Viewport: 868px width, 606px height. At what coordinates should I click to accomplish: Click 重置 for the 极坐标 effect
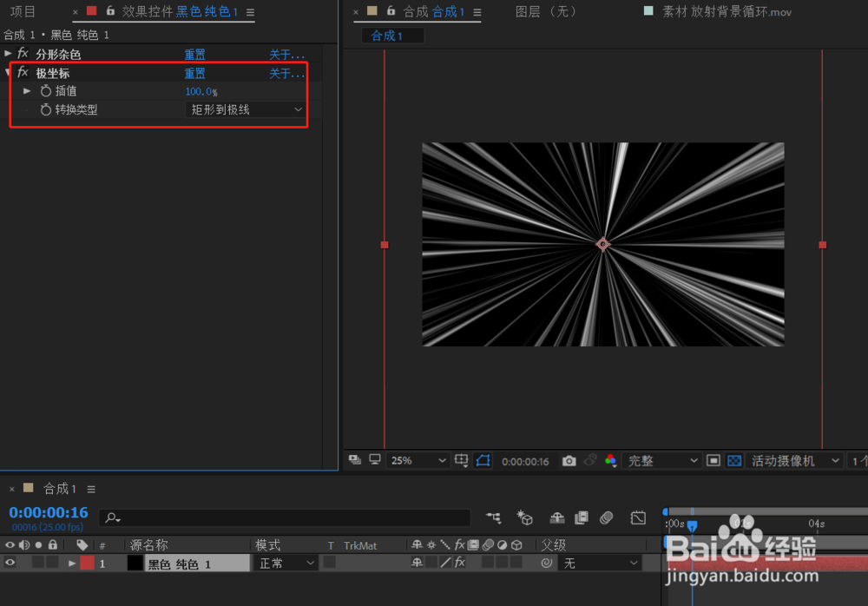[194, 73]
